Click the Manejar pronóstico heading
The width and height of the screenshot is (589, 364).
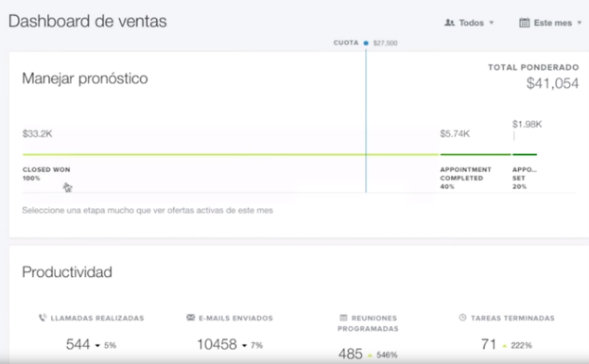pyautogui.click(x=85, y=78)
